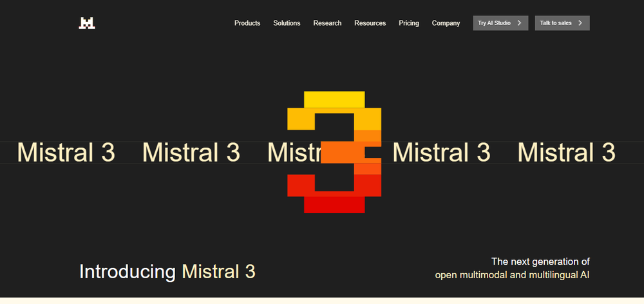Go to the Pricing page

click(x=409, y=23)
